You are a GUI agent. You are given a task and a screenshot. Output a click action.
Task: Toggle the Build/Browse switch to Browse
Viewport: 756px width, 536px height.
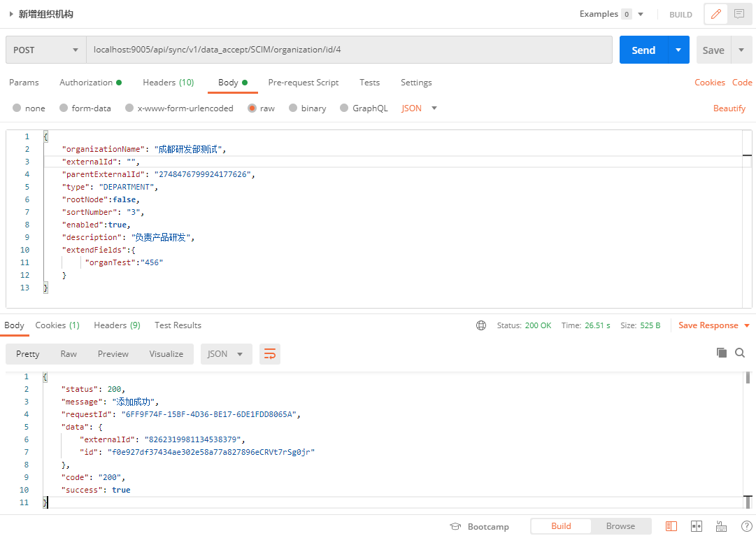coord(620,526)
